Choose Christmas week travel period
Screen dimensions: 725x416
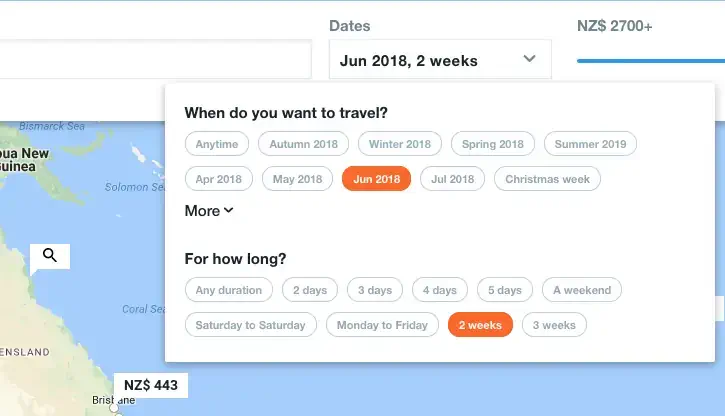(547, 179)
